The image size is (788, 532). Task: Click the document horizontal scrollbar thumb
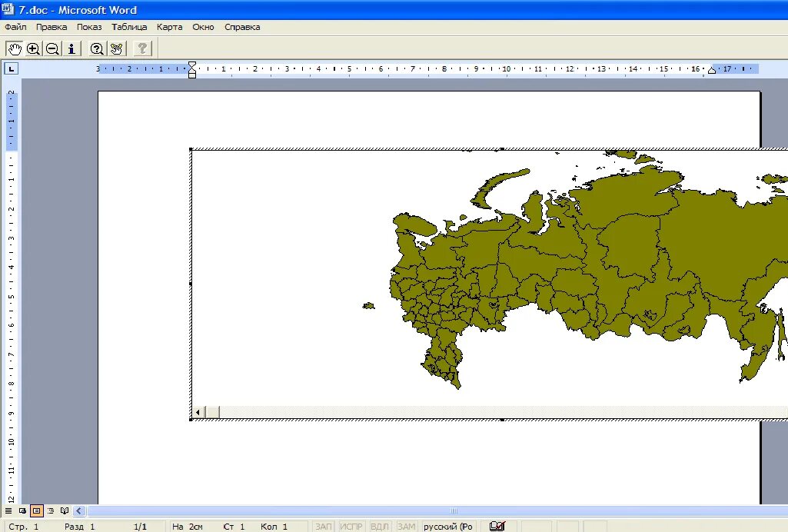click(454, 511)
